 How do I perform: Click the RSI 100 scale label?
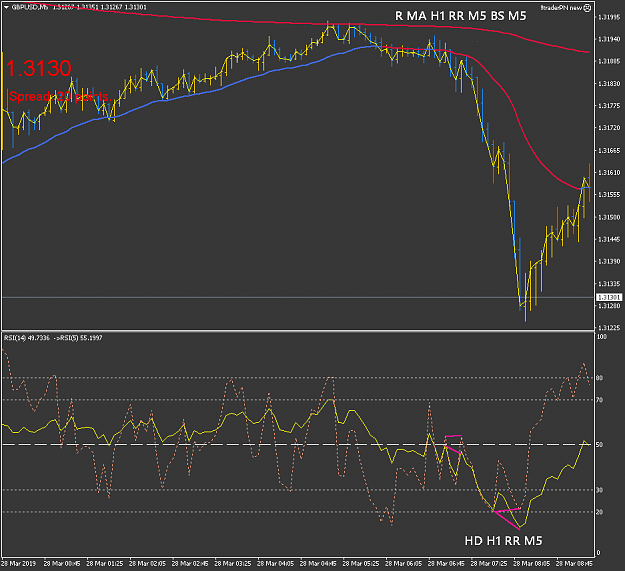coord(601,337)
